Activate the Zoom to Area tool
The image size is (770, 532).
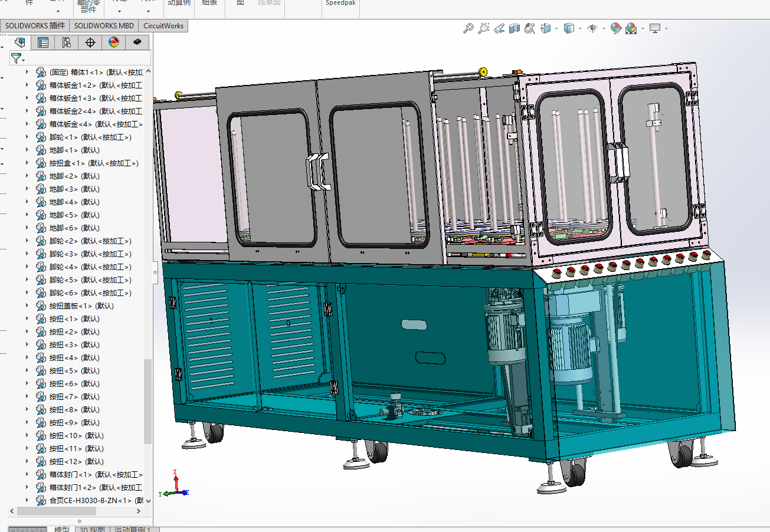pyautogui.click(x=484, y=28)
